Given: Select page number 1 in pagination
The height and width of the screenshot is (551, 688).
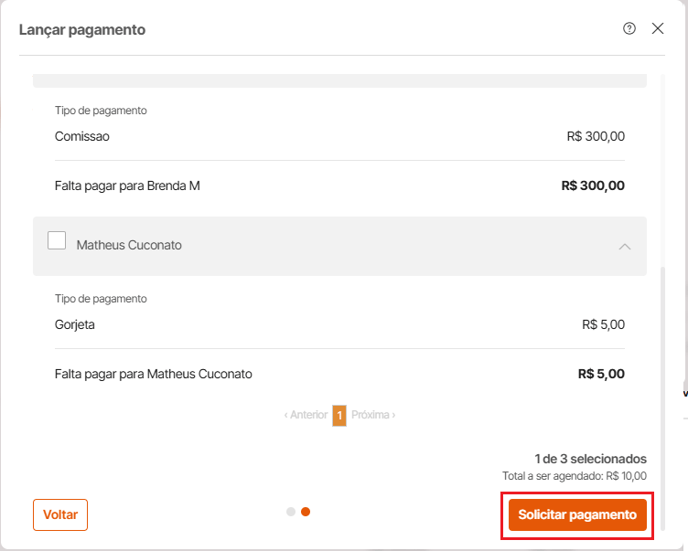Looking at the screenshot, I should [x=339, y=415].
